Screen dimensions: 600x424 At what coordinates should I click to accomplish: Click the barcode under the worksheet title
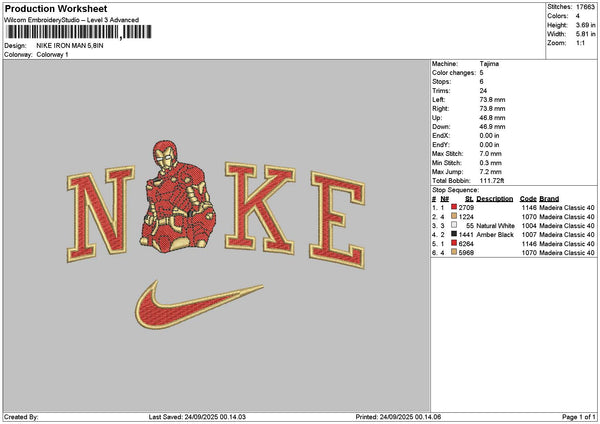[x=79, y=32]
